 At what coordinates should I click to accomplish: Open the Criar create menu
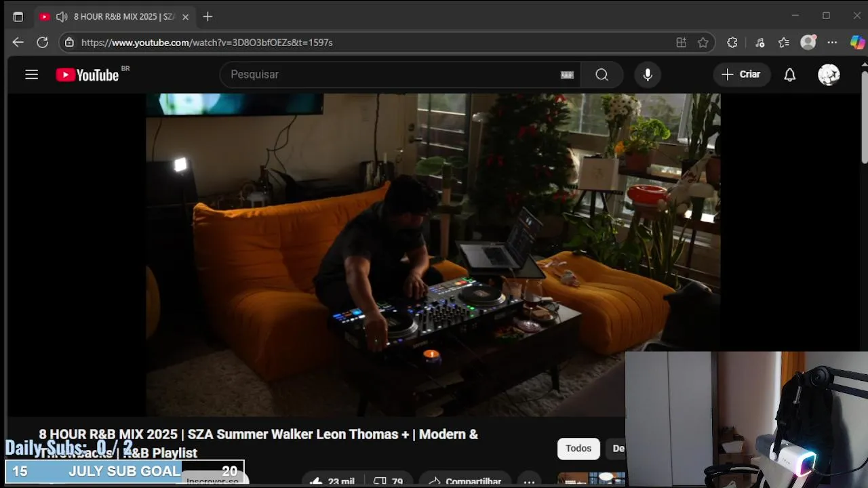click(742, 75)
